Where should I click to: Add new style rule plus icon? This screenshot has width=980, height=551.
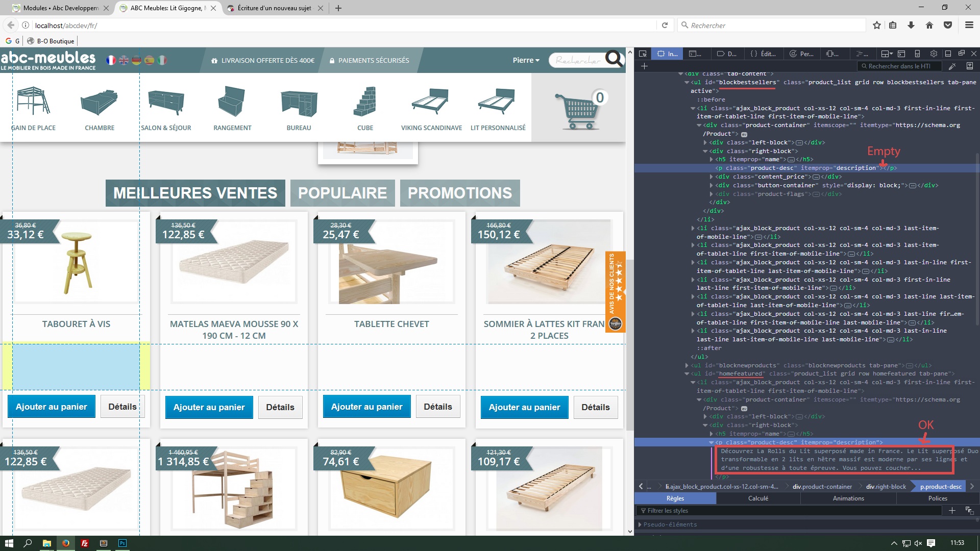[952, 511]
